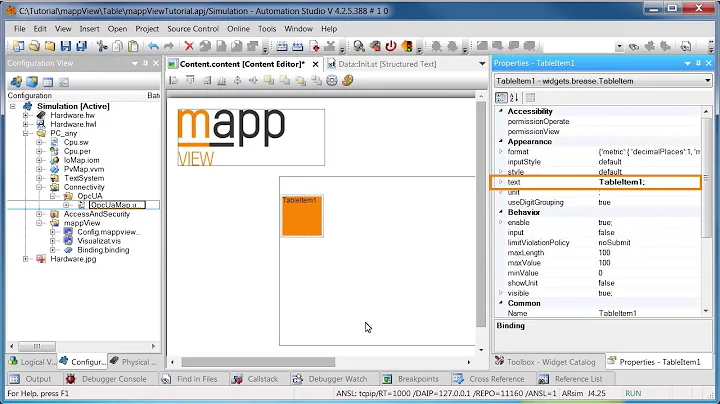This screenshot has height=404, width=720.
Task: Click the Align Left icon in Content Editor
Action: tap(174, 81)
